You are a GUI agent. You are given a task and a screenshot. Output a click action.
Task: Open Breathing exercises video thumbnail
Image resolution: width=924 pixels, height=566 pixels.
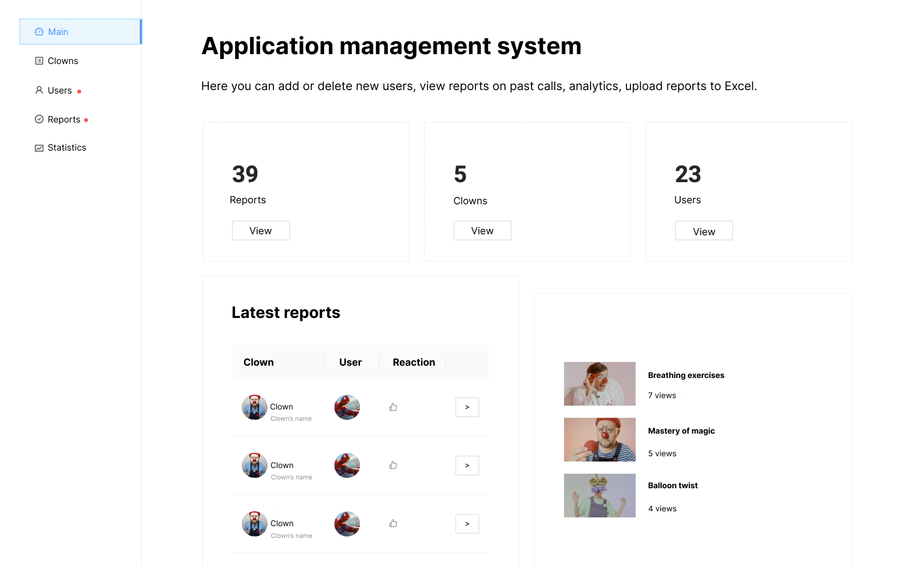[x=599, y=384]
